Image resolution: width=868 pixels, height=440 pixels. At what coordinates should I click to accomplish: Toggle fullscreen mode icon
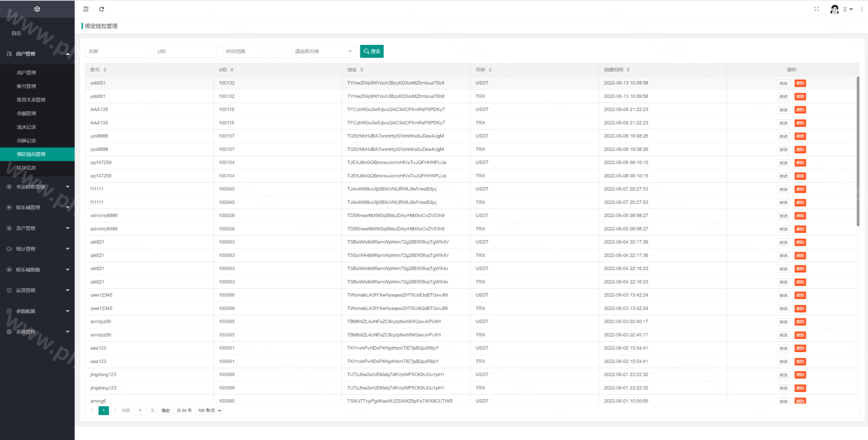(816, 9)
